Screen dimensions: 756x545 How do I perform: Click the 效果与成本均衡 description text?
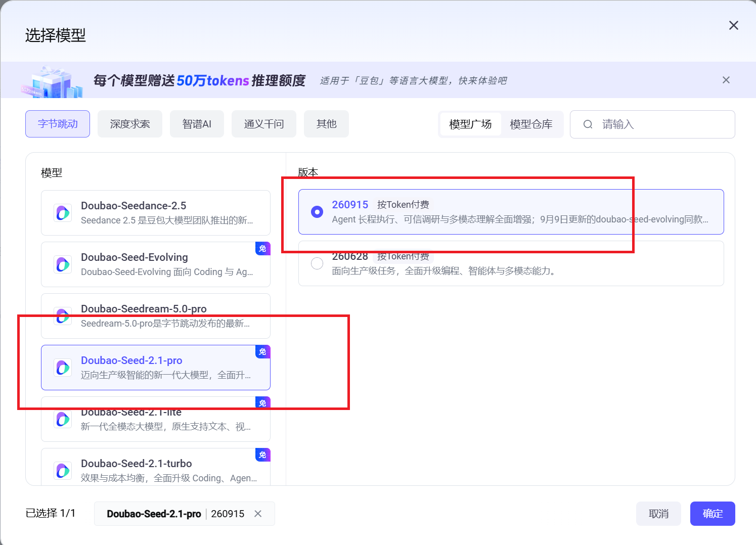click(x=169, y=478)
